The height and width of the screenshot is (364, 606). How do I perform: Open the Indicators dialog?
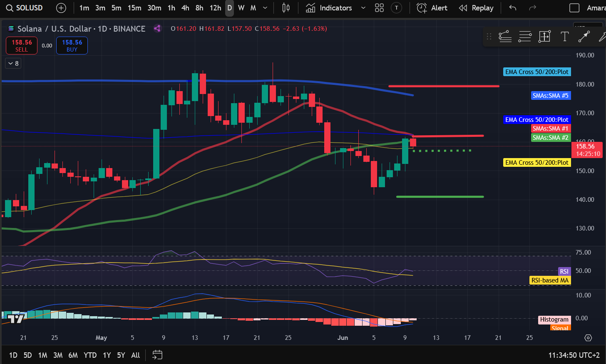coord(329,8)
